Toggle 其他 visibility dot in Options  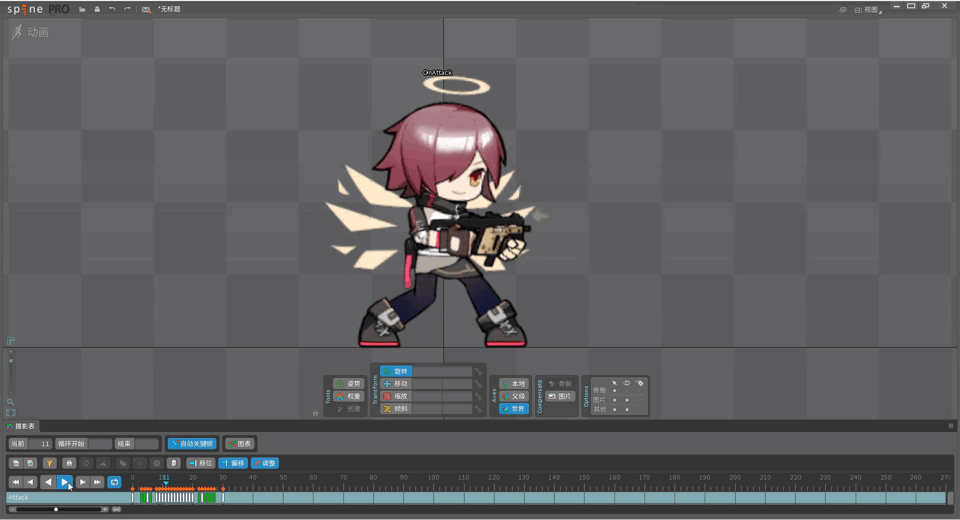coord(627,409)
